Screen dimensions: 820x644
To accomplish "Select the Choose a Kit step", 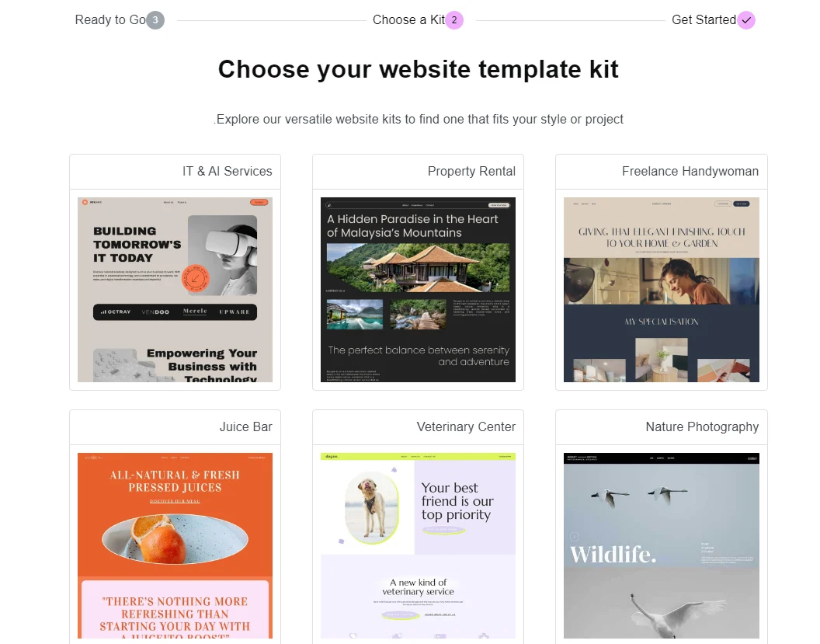I will [x=408, y=20].
